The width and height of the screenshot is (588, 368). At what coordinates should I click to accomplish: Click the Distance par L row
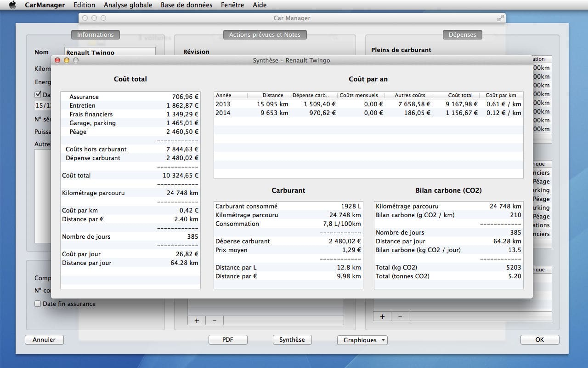click(x=288, y=267)
